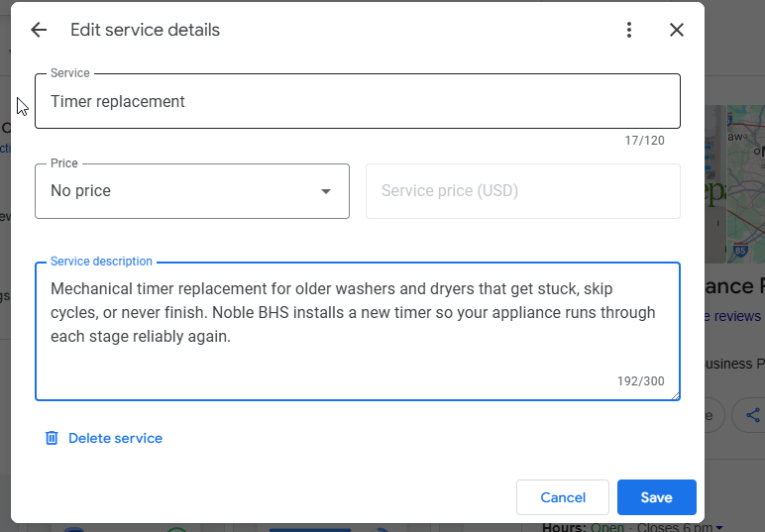
Task: Click the Delete service link
Action: click(x=115, y=438)
